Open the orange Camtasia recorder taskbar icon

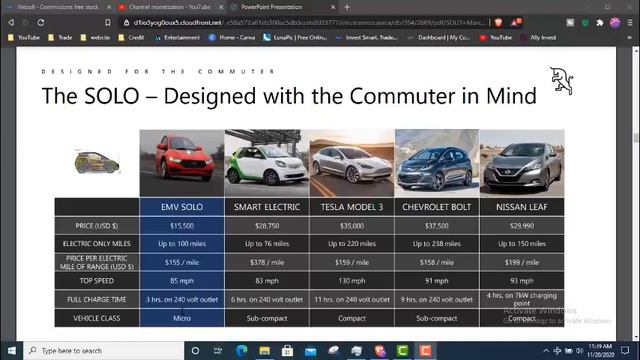click(x=425, y=351)
